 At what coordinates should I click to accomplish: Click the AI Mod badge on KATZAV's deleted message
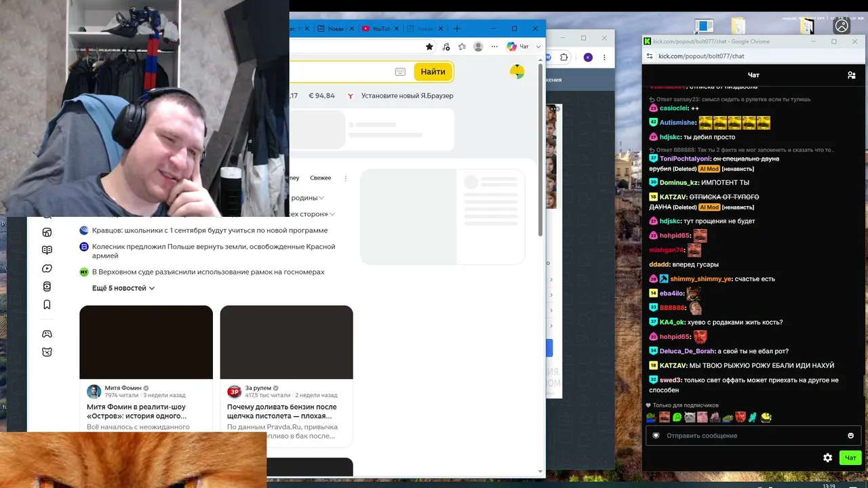(709, 207)
